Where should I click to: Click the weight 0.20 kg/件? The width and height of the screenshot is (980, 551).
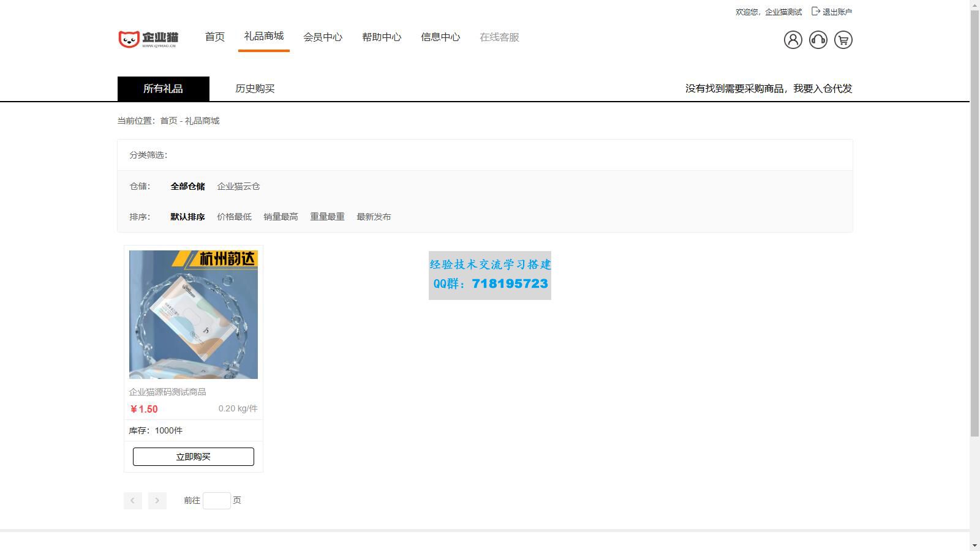coord(238,408)
